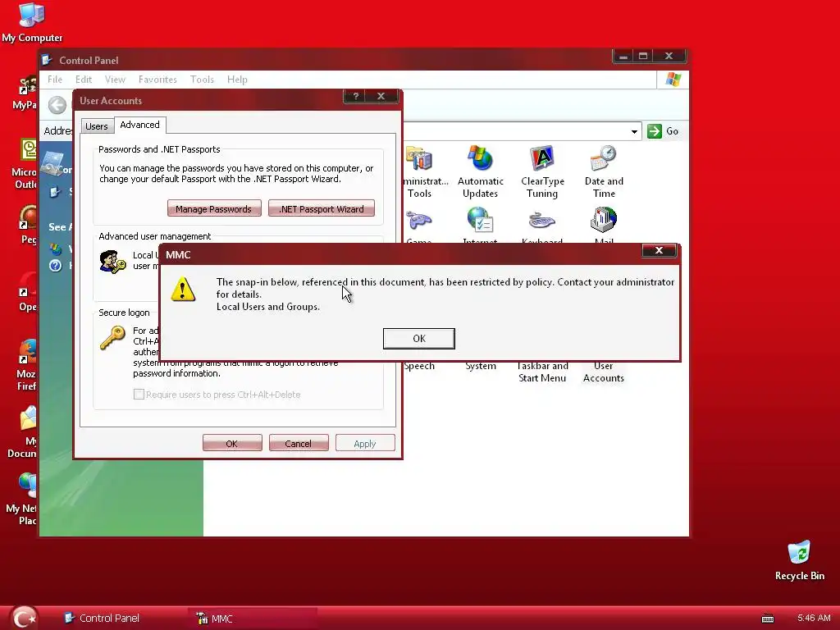Screen dimensions: 840x630
Task: Click OK in the MMC warning dialog
Action: point(419,339)
